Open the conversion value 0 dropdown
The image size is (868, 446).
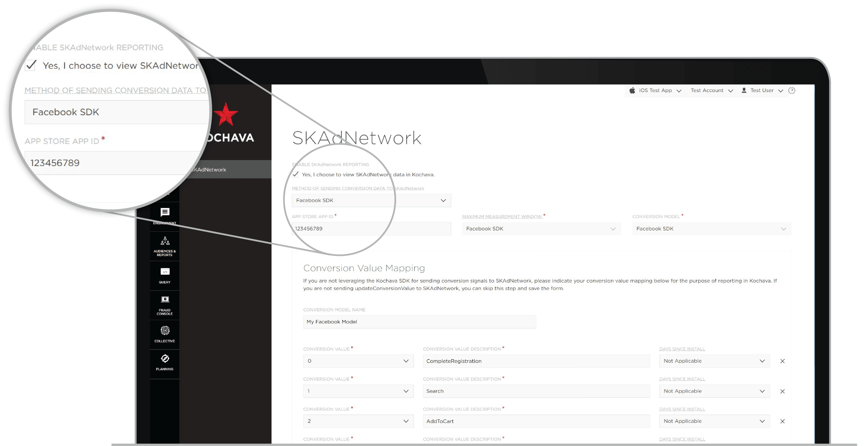(358, 361)
